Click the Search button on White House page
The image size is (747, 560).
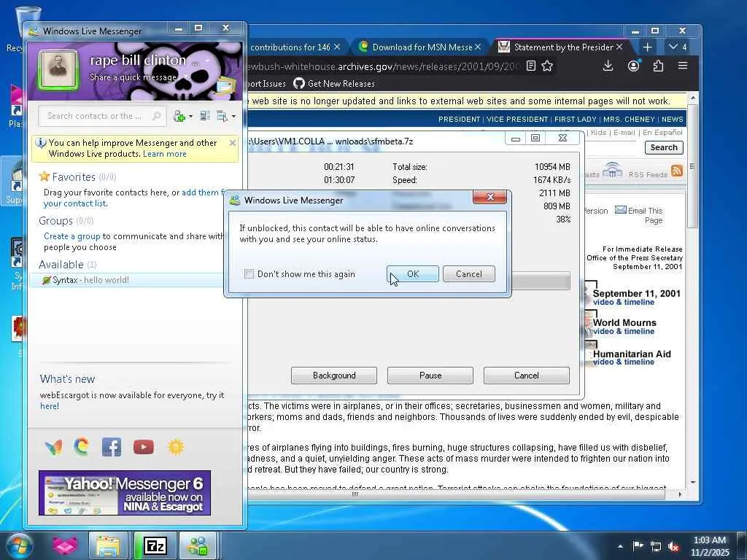pyautogui.click(x=664, y=147)
